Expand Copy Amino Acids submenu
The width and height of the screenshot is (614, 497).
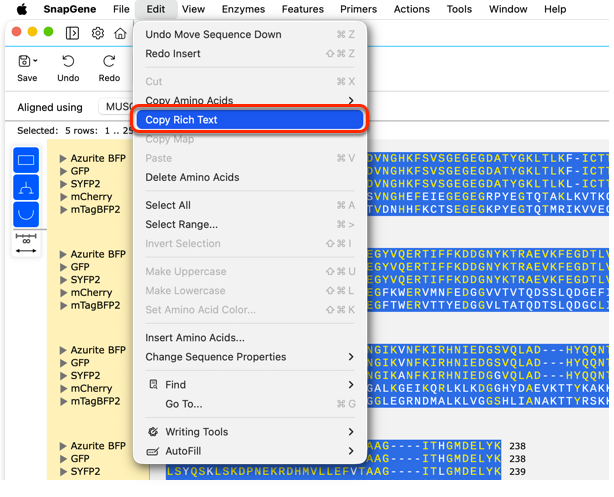(x=351, y=101)
